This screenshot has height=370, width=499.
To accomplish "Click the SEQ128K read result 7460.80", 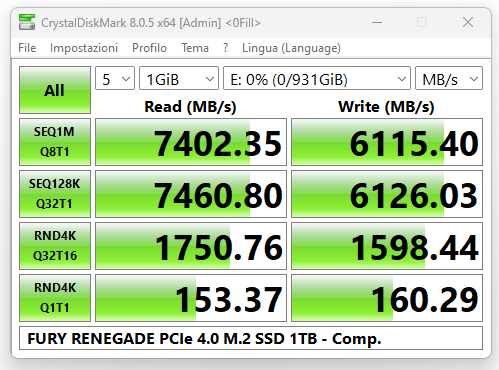I will pyautogui.click(x=191, y=194).
